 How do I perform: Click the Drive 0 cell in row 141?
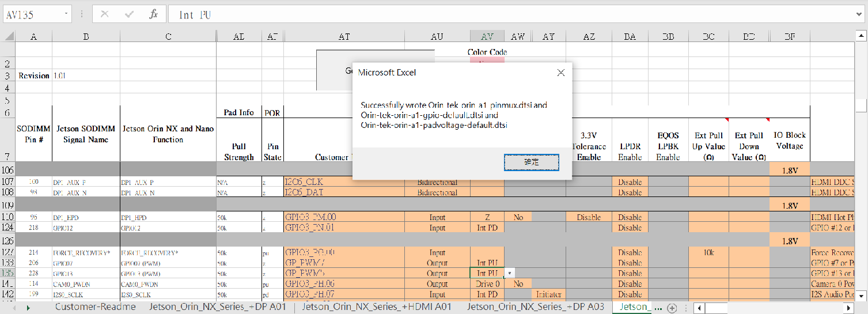click(x=487, y=284)
